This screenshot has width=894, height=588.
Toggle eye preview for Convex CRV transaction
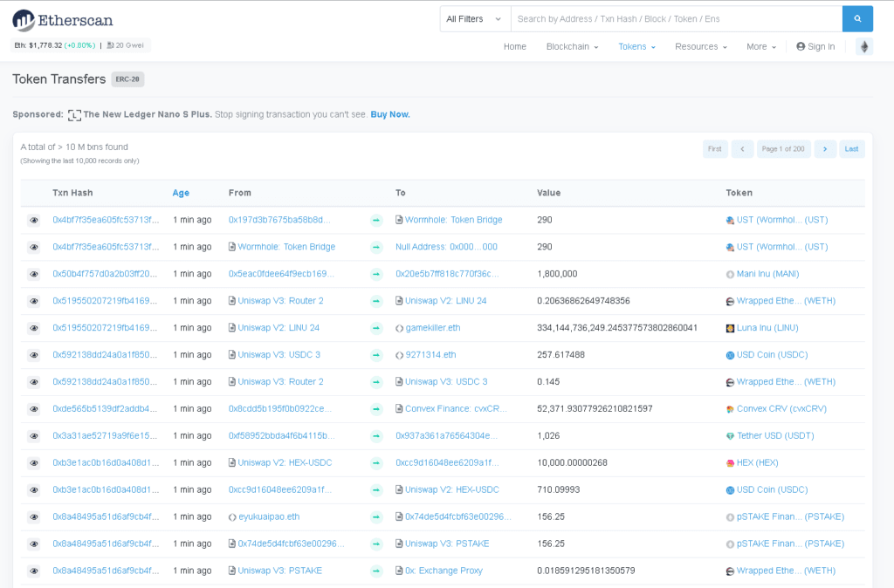(34, 409)
